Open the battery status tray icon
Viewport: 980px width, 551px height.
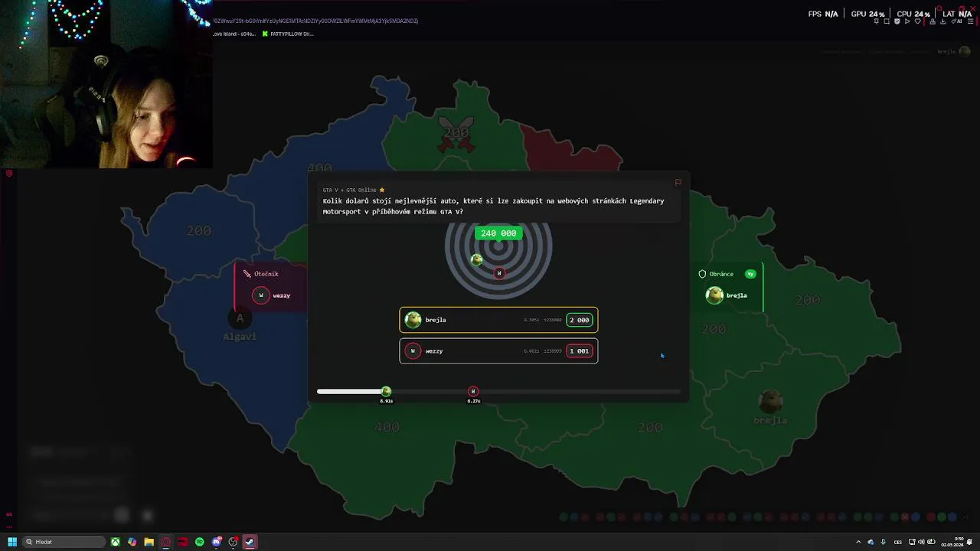coord(931,542)
